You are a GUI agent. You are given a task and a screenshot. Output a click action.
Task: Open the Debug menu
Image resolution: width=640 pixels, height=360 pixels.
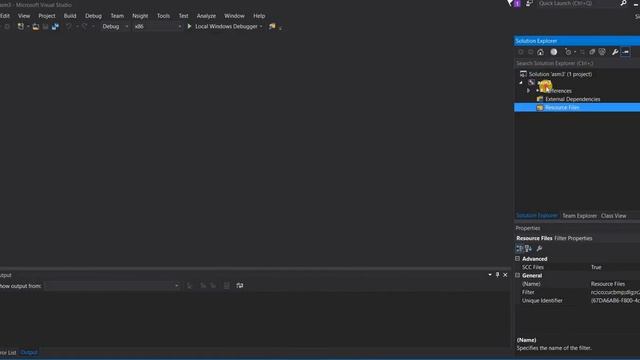click(x=93, y=16)
